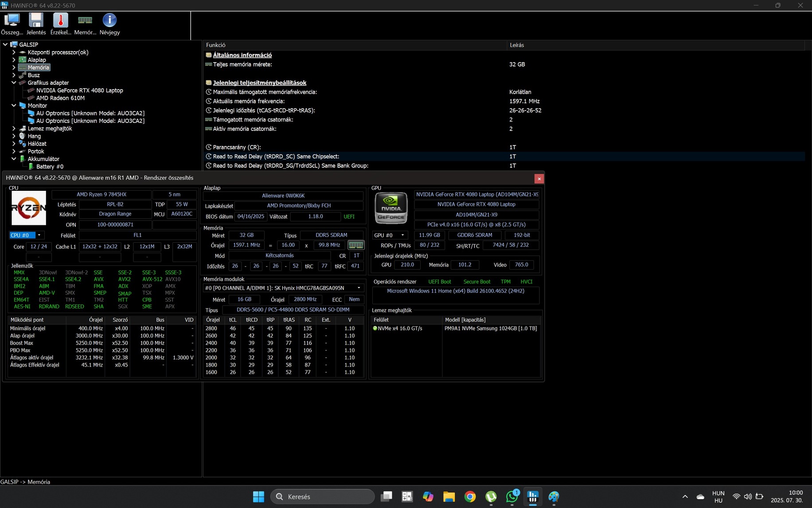The image size is (812, 508).
Task: Open the CPU #0 selector dropdown
Action: pos(39,235)
